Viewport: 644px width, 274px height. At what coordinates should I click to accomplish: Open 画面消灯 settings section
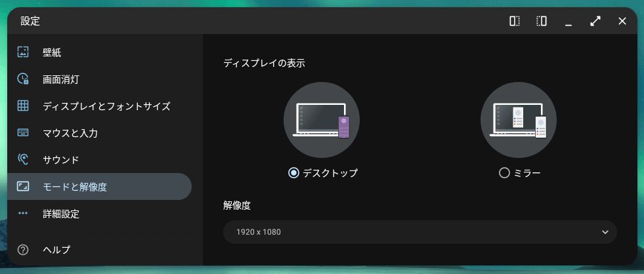tap(99, 79)
